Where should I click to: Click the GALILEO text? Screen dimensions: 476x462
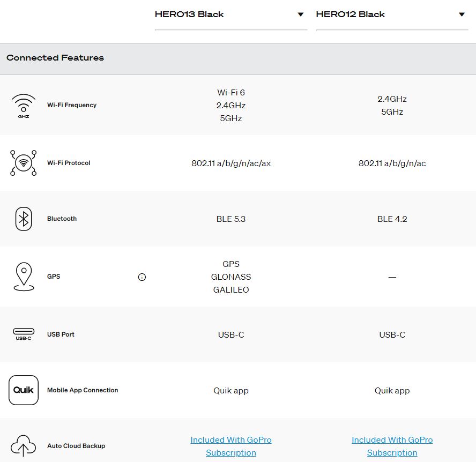231,290
